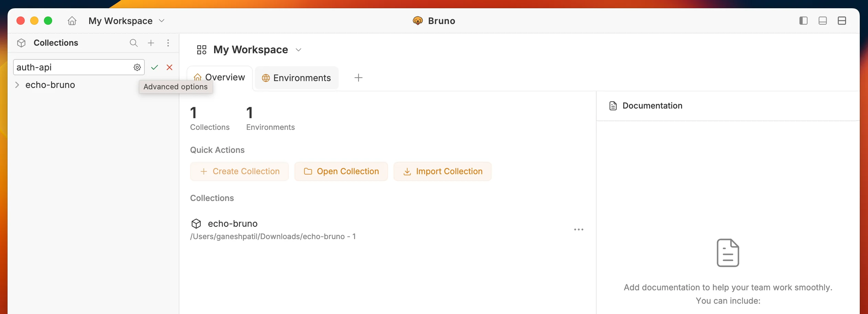Viewport: 868px width, 314px height.
Task: Click the echo-bruno cube icon in list
Action: click(x=196, y=224)
